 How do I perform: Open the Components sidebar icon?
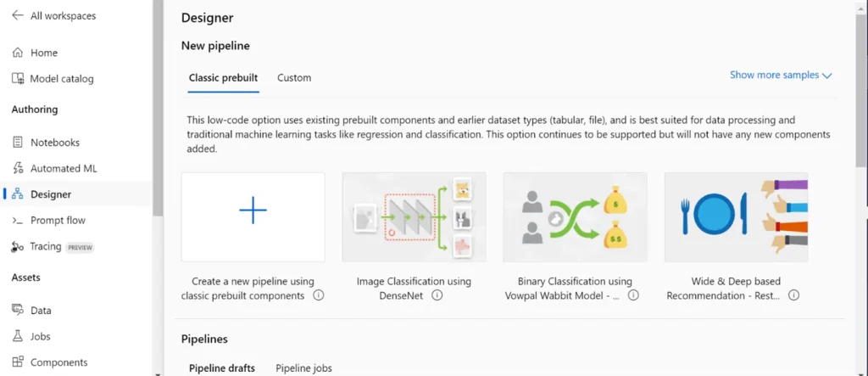click(x=18, y=362)
